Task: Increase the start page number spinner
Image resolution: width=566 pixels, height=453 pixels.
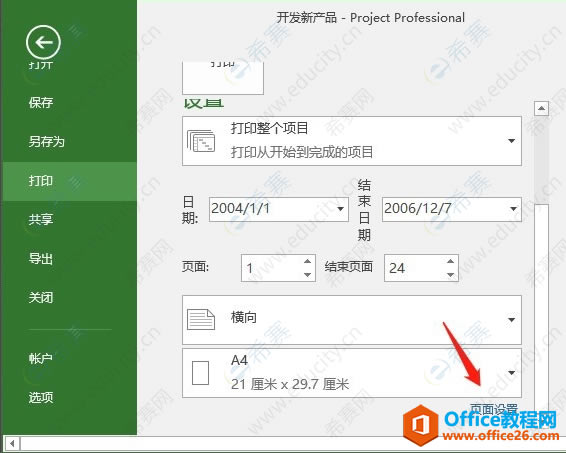Action: pyautogui.click(x=308, y=261)
